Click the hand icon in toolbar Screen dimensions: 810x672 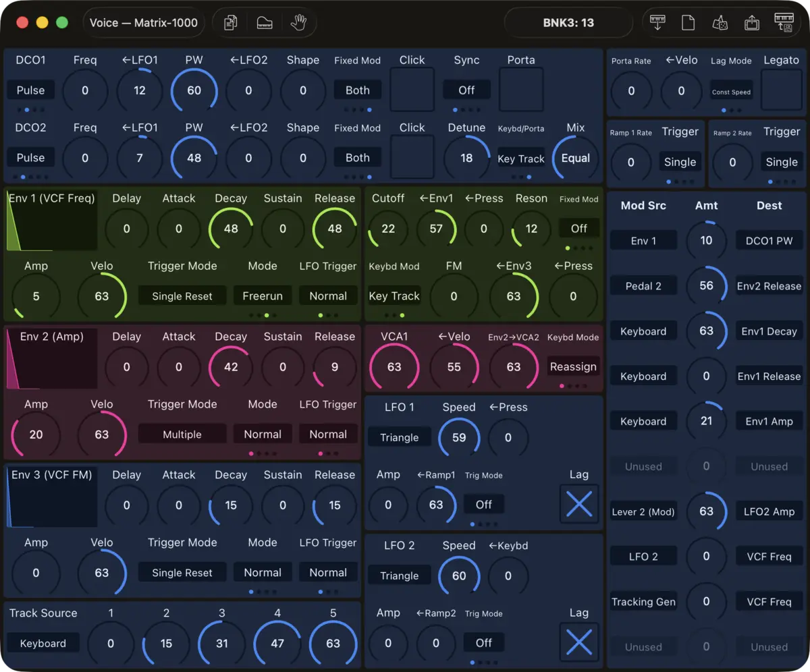coord(298,23)
